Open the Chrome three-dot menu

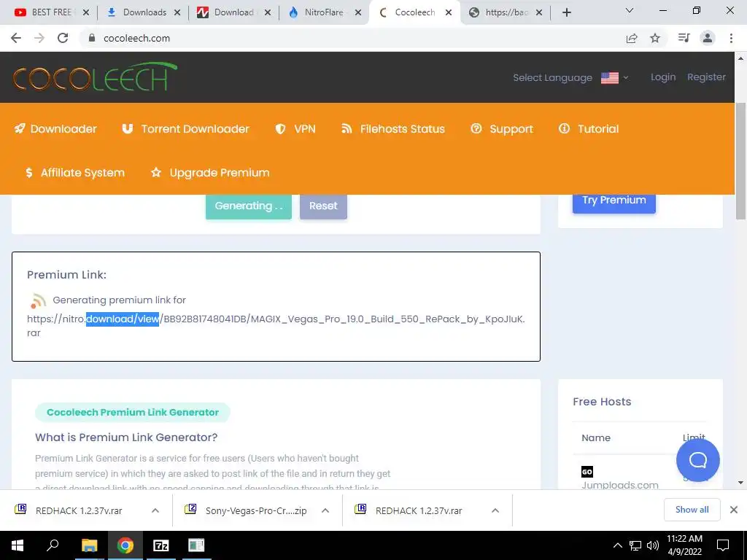[731, 38]
